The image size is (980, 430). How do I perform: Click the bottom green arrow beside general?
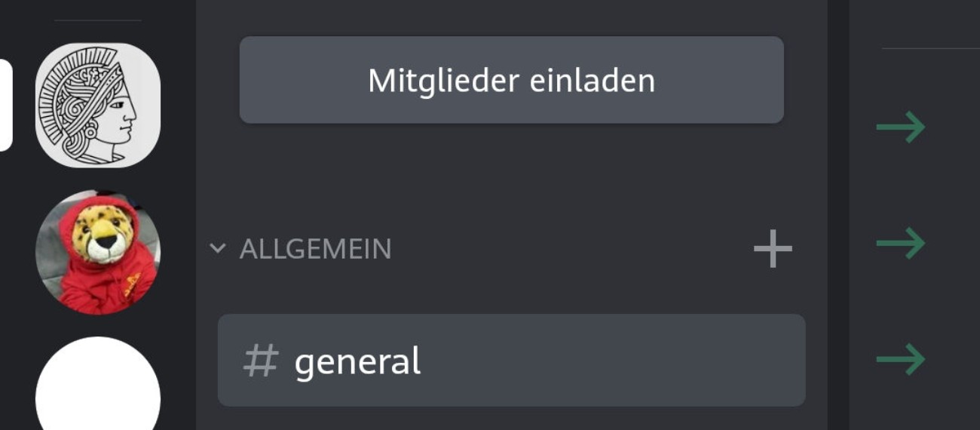point(900,359)
